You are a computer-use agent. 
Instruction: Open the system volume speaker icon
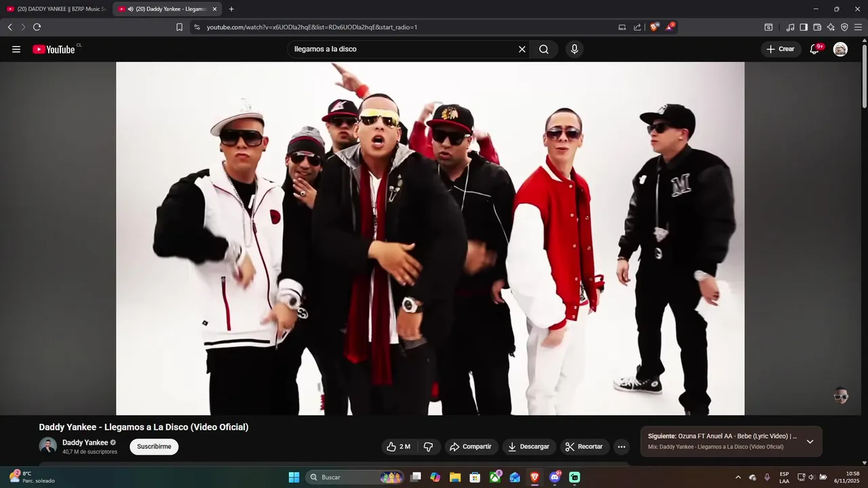(x=812, y=477)
